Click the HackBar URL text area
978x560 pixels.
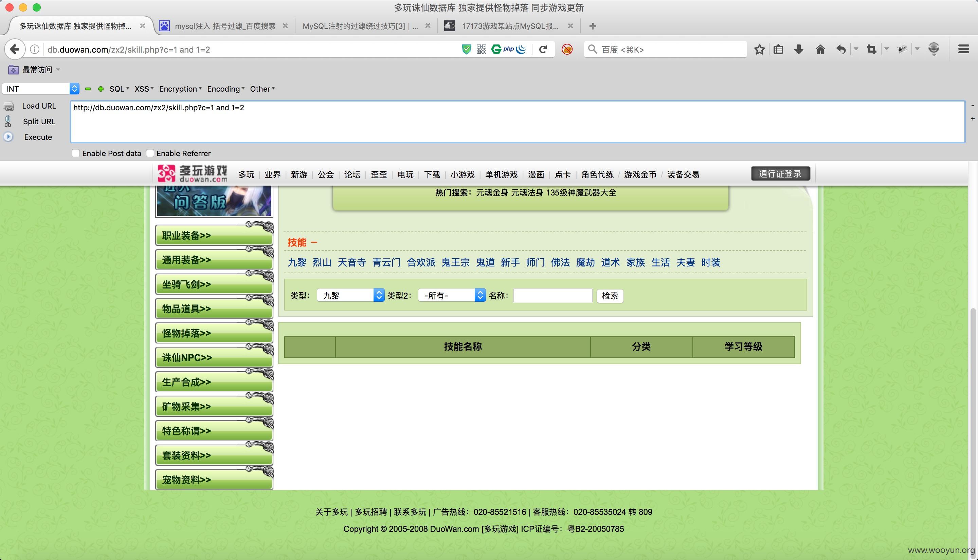pos(518,122)
